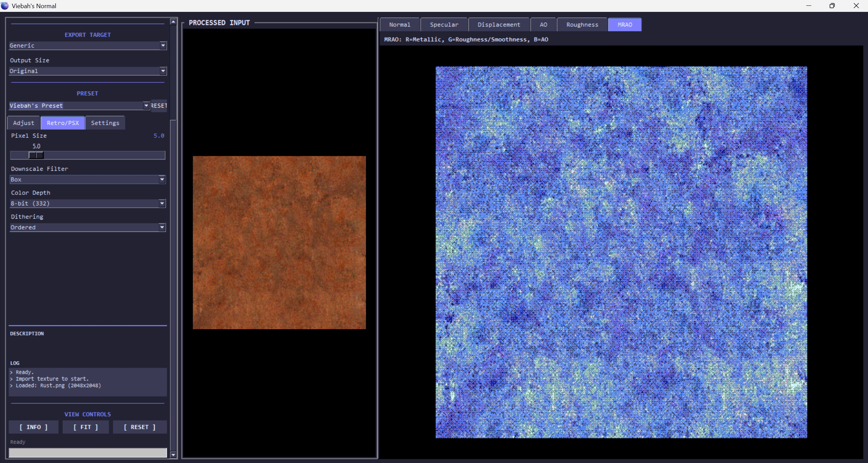
Task: Click the Pixel Size slider handle
Action: click(x=36, y=155)
